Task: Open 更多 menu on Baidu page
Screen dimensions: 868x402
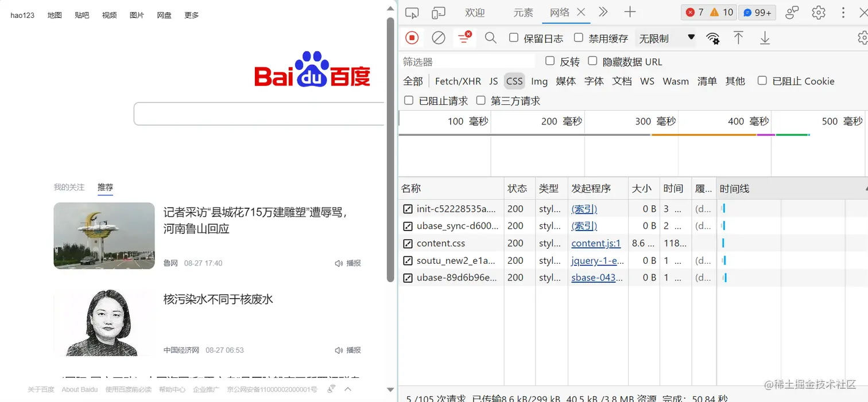Action: pyautogui.click(x=192, y=15)
